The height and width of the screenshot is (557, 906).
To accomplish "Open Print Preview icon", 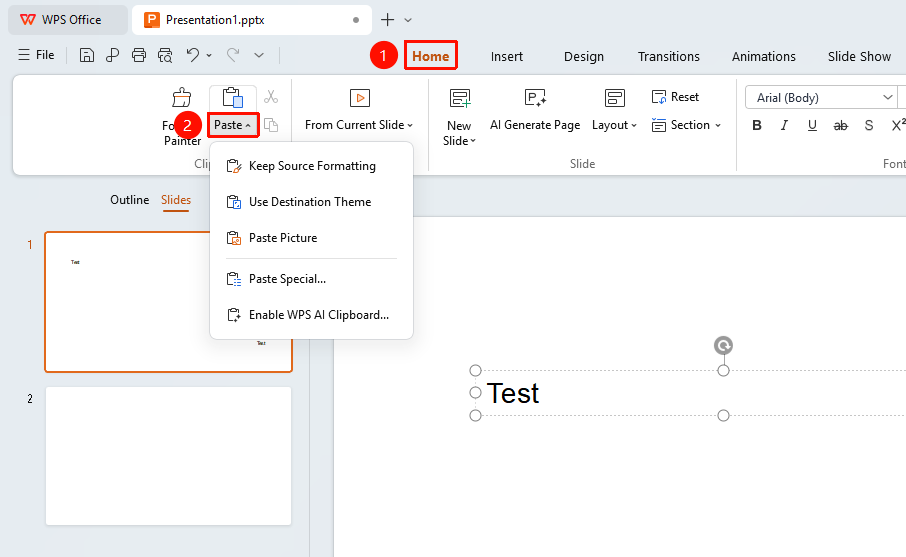I will point(165,55).
